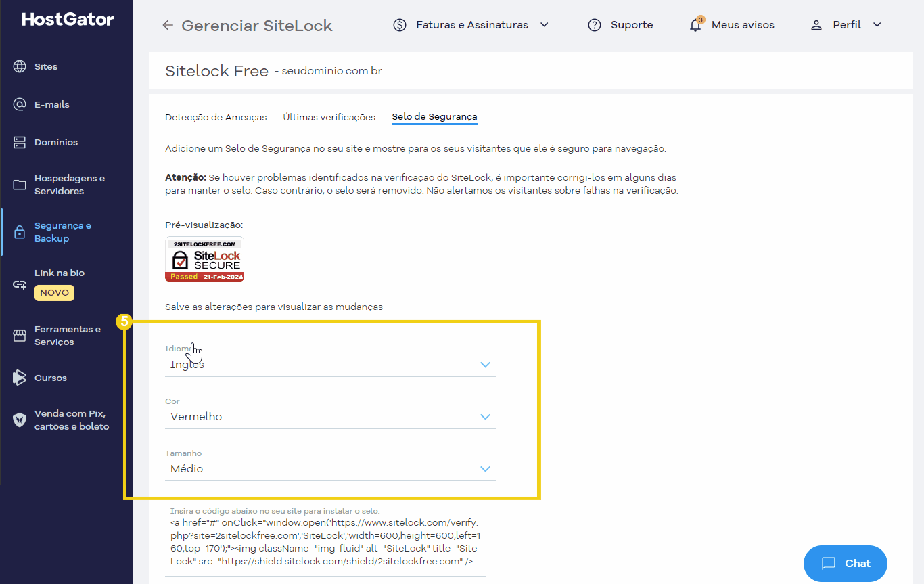Click Meus avisos link
The image size is (924, 584).
743,25
